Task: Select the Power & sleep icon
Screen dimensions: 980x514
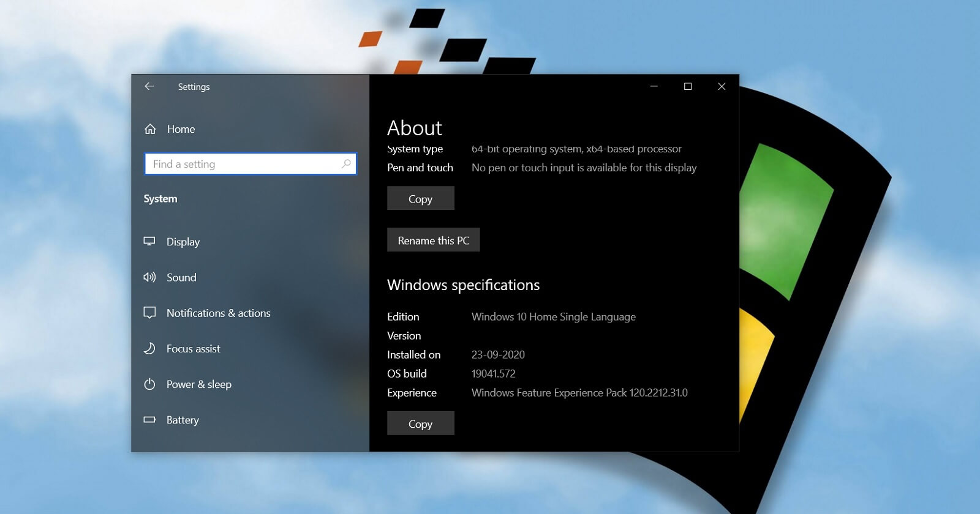Action: click(149, 384)
